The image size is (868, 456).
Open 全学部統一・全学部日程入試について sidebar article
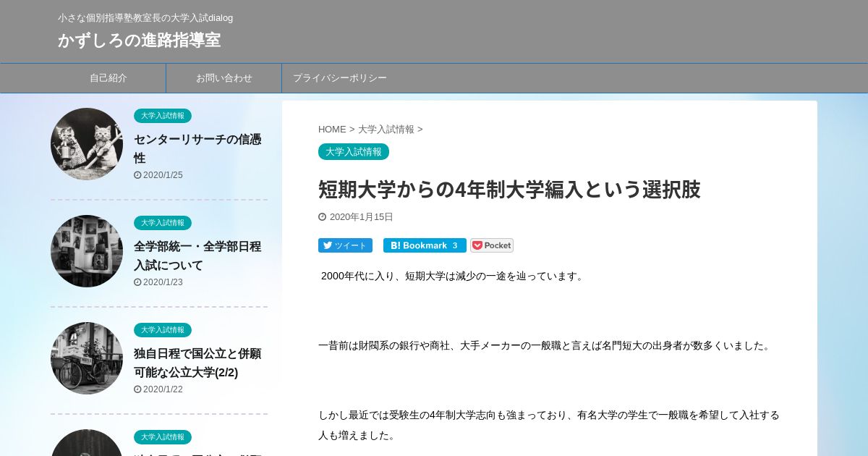(197, 256)
